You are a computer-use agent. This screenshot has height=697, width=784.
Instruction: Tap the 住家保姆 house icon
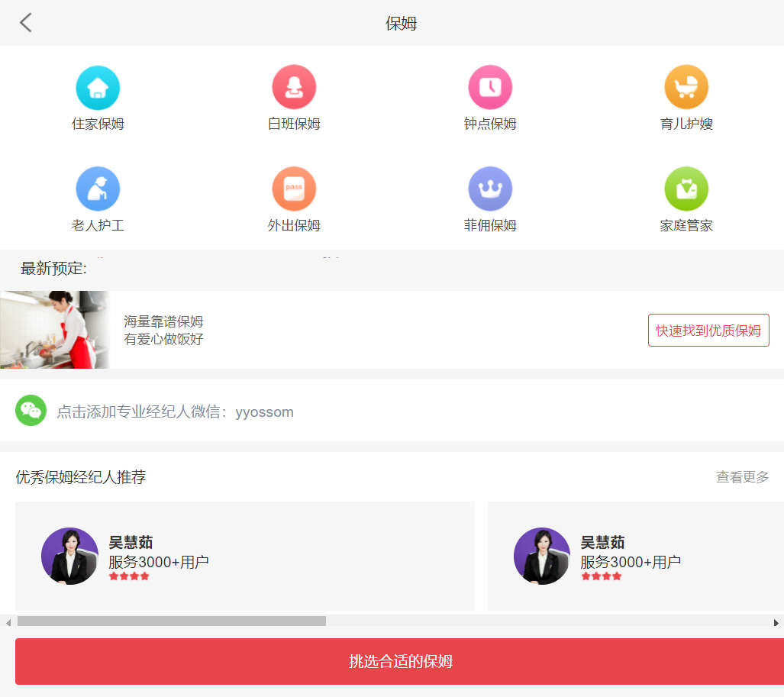pos(98,88)
